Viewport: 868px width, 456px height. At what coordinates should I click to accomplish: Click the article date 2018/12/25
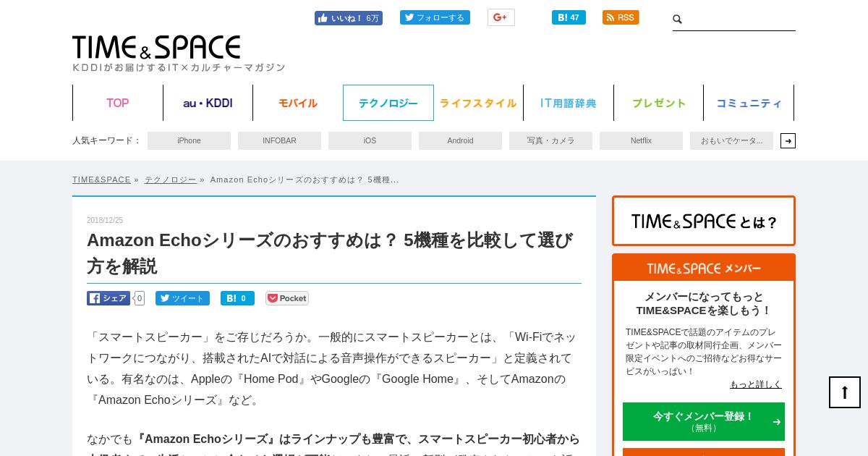(105, 220)
